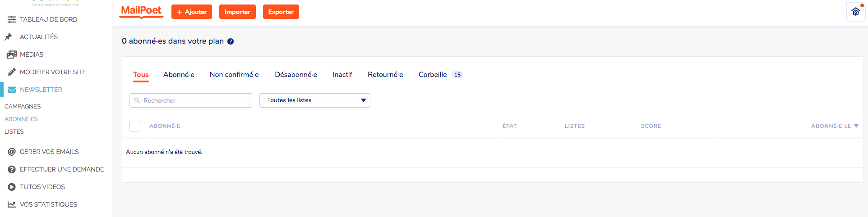Click the Vos statistiques chart icon
Image resolution: width=868 pixels, height=217 pixels.
12,204
